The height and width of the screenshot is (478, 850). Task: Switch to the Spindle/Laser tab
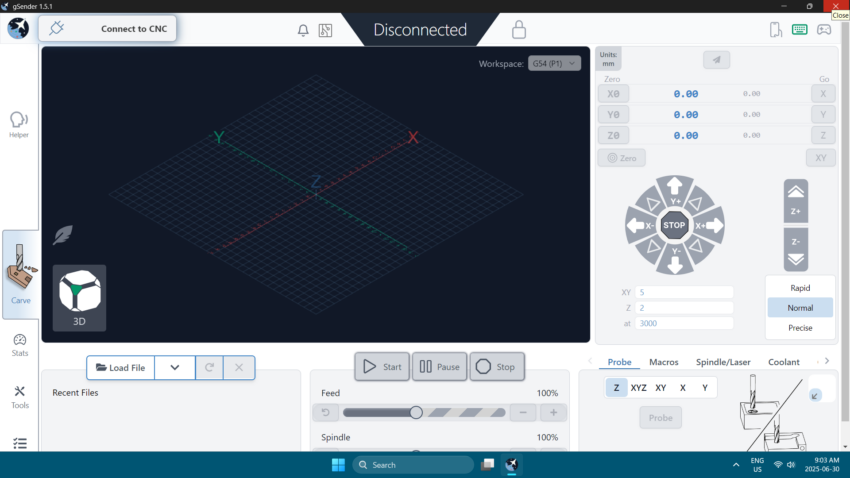pos(723,362)
